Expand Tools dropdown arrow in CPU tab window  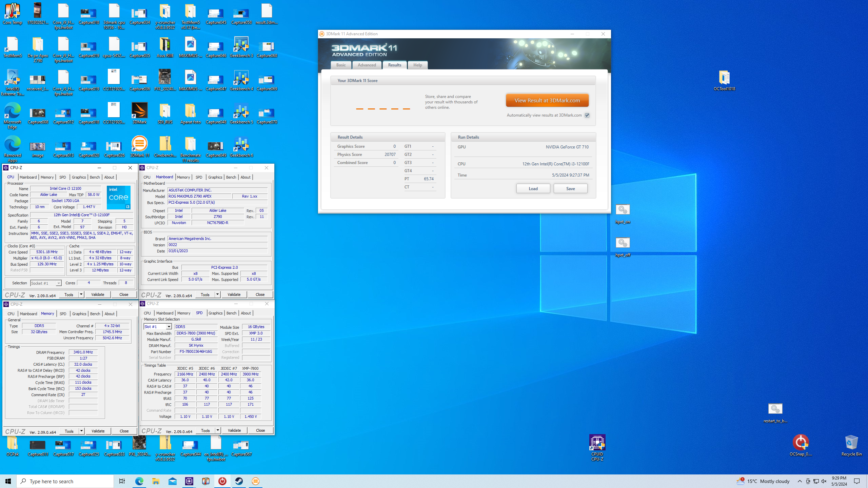81,294
